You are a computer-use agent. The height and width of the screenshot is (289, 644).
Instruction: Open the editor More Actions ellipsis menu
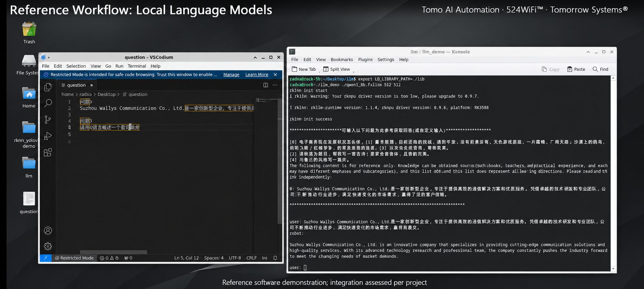(275, 85)
